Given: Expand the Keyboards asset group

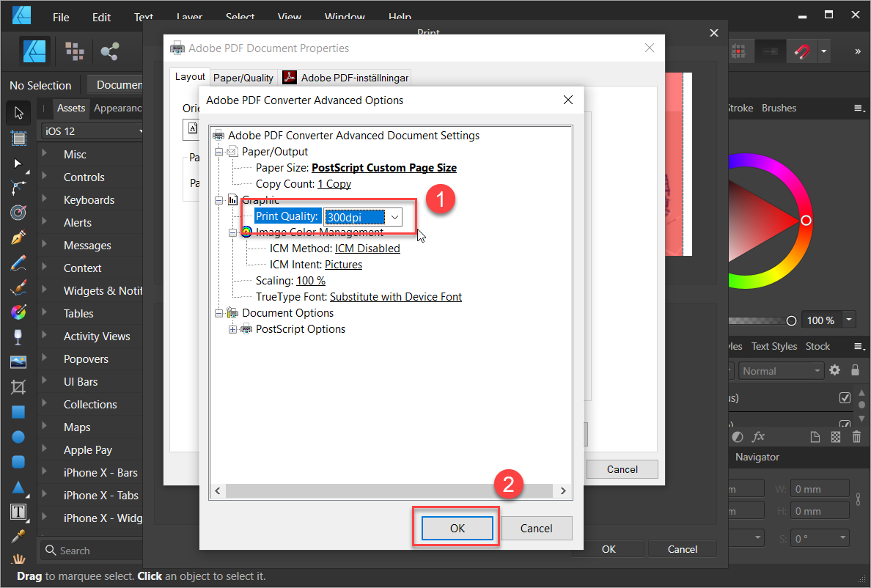Looking at the screenshot, I should [45, 199].
